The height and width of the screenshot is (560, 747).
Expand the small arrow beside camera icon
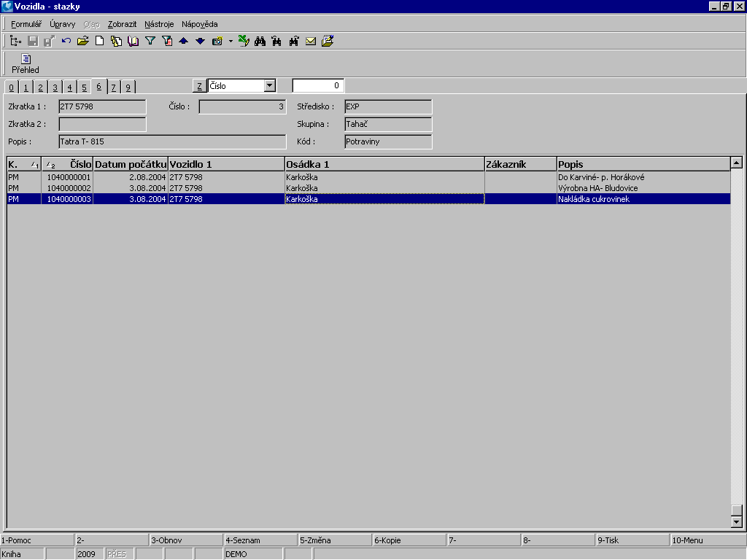231,42
